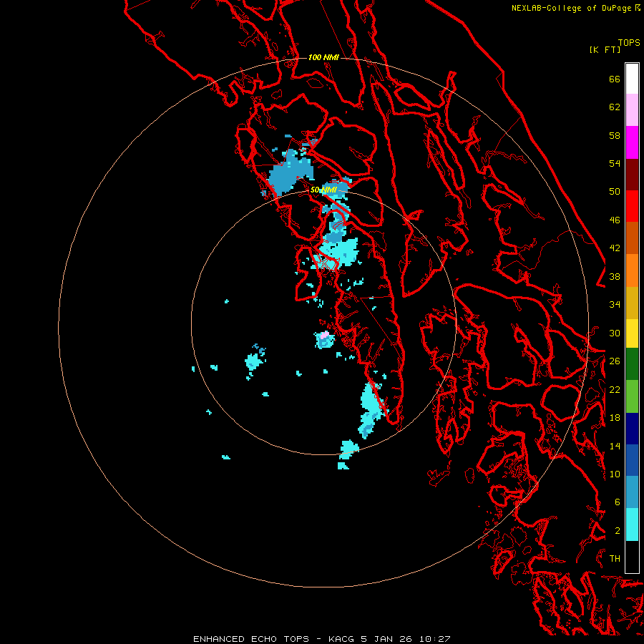Click the TH legend label
Screen dimensions: 644x644
615,559
